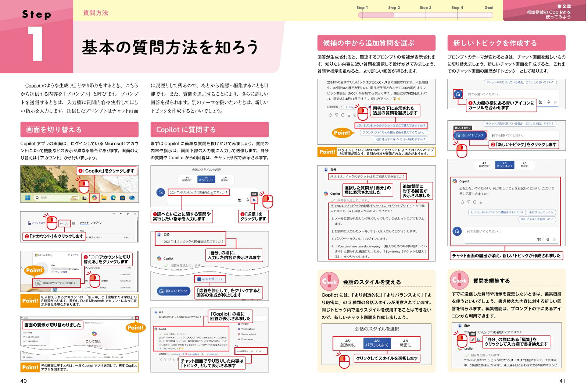Click the pencil edit icon under 自分
588x390 pixels.
pos(473,340)
